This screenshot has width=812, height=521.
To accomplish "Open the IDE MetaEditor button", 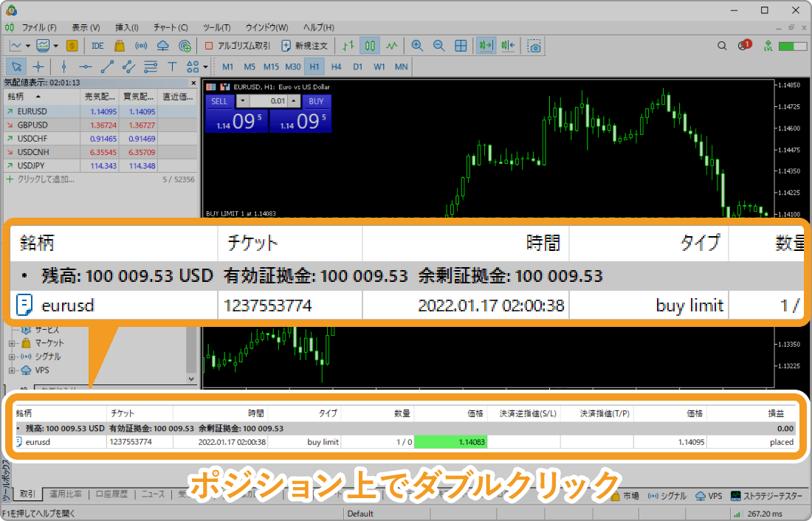I will pos(97,46).
